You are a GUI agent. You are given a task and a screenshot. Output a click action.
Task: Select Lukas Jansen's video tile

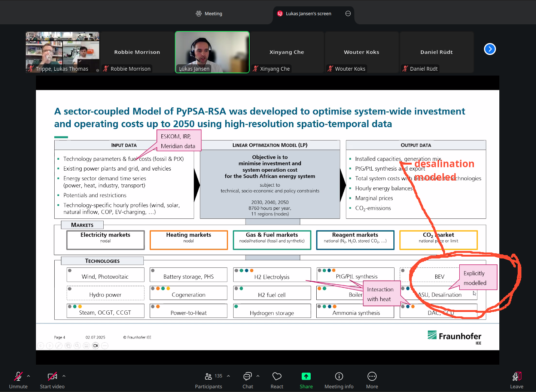click(x=212, y=52)
